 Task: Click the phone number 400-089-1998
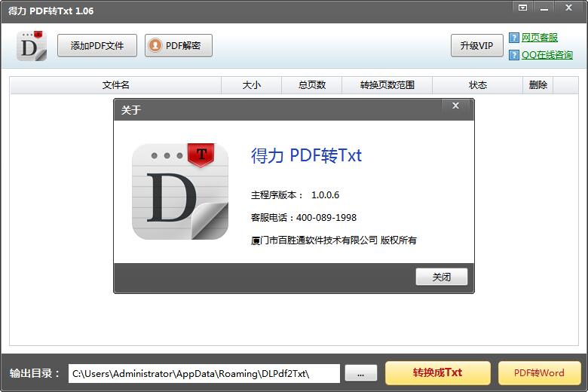[x=326, y=218]
